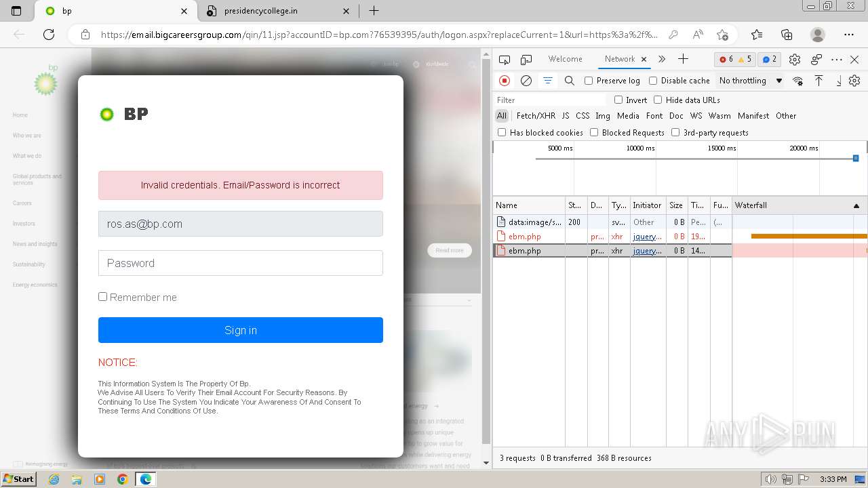Filter requests by CSS type
Image resolution: width=868 pixels, height=488 pixels.
tap(583, 116)
